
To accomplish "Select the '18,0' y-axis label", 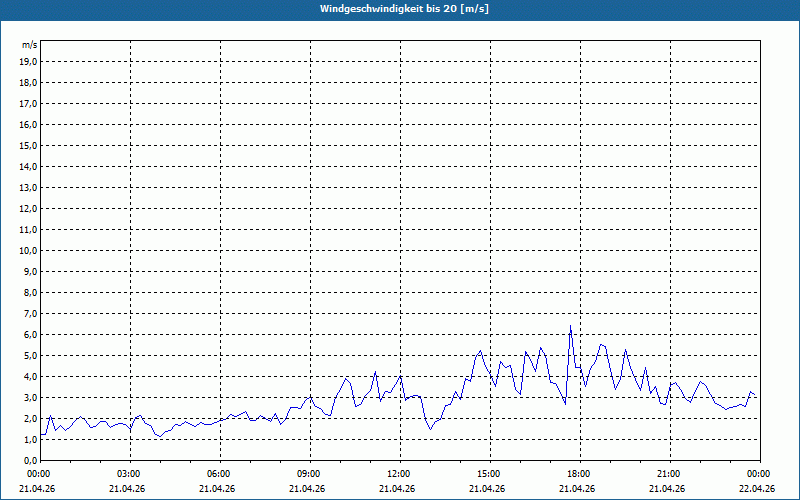I will pyautogui.click(x=28, y=83).
